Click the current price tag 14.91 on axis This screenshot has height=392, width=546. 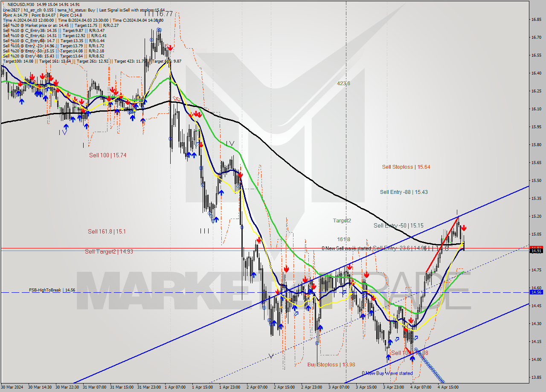click(x=536, y=251)
